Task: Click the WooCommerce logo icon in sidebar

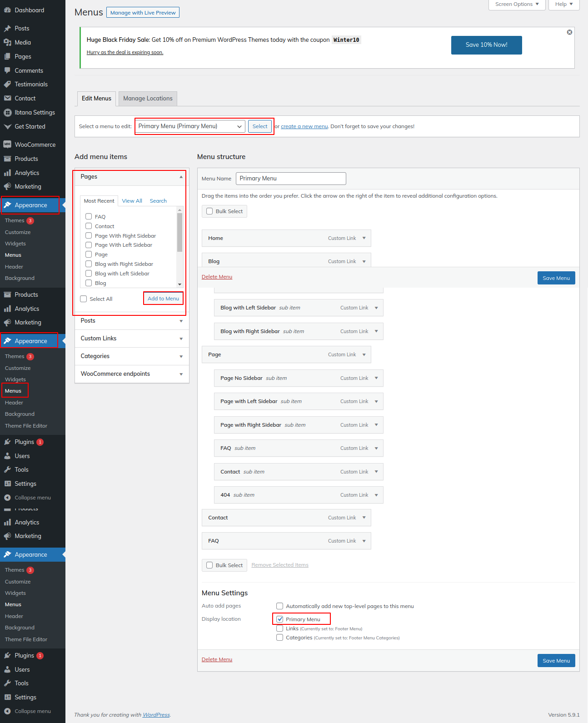Action: 7,145
